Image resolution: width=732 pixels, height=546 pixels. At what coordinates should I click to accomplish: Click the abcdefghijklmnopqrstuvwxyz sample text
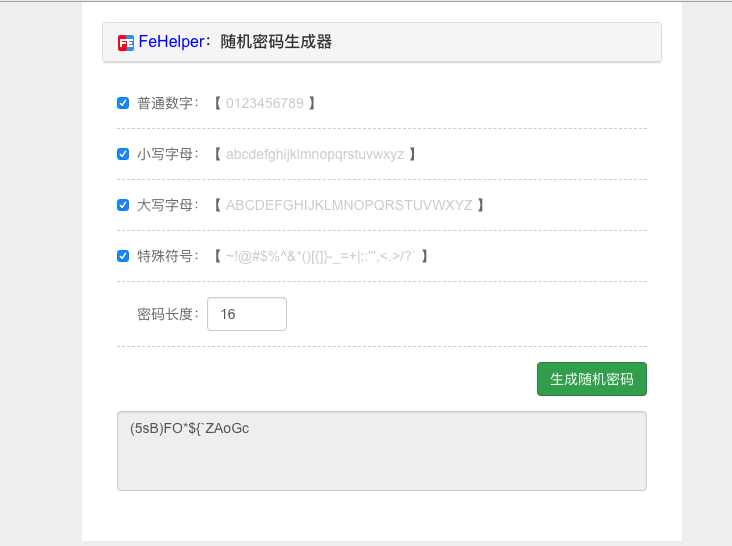(315, 154)
